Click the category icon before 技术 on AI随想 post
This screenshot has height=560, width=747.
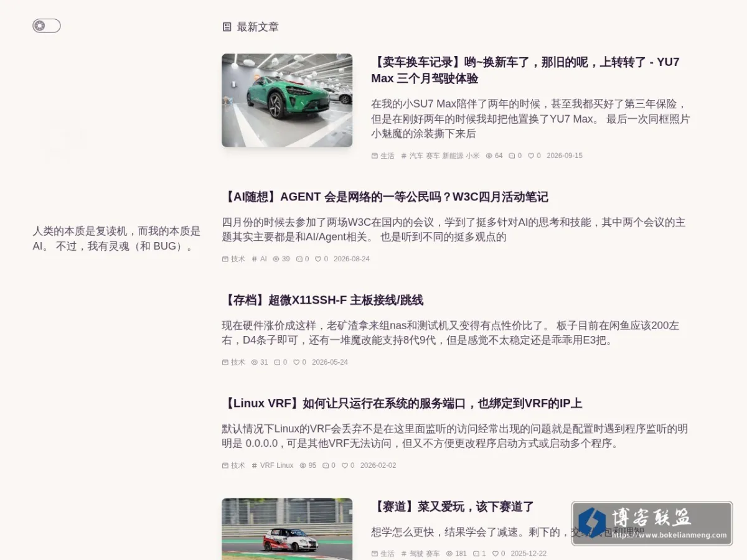pos(225,259)
